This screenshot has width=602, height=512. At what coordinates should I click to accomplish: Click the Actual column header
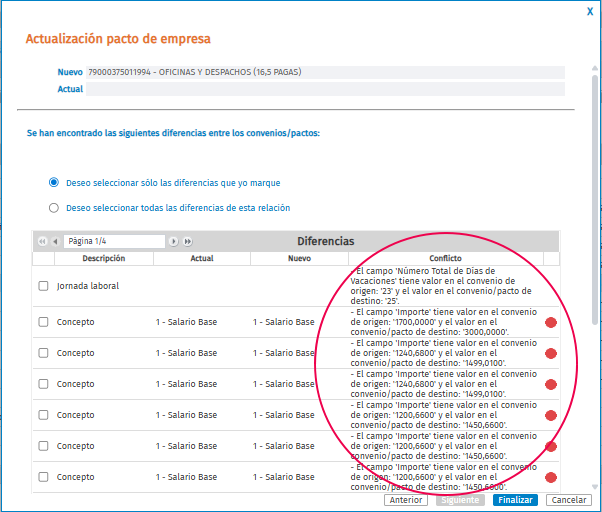[202, 258]
